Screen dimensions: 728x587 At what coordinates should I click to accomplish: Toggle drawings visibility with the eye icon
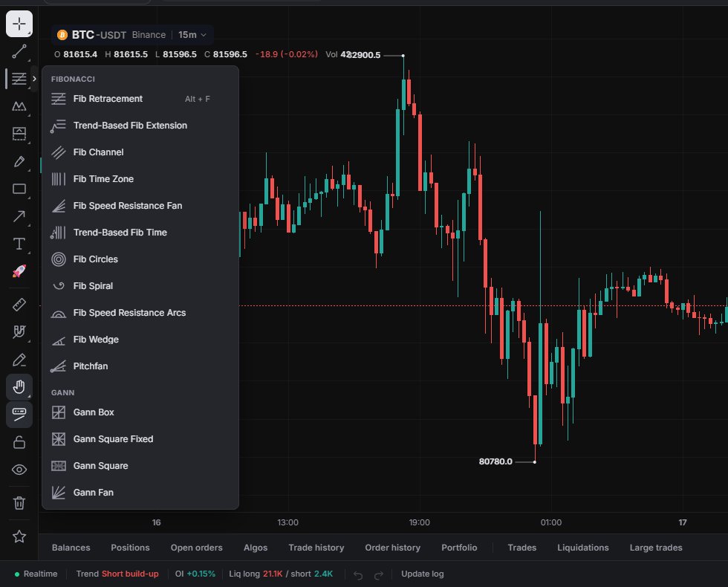click(19, 470)
